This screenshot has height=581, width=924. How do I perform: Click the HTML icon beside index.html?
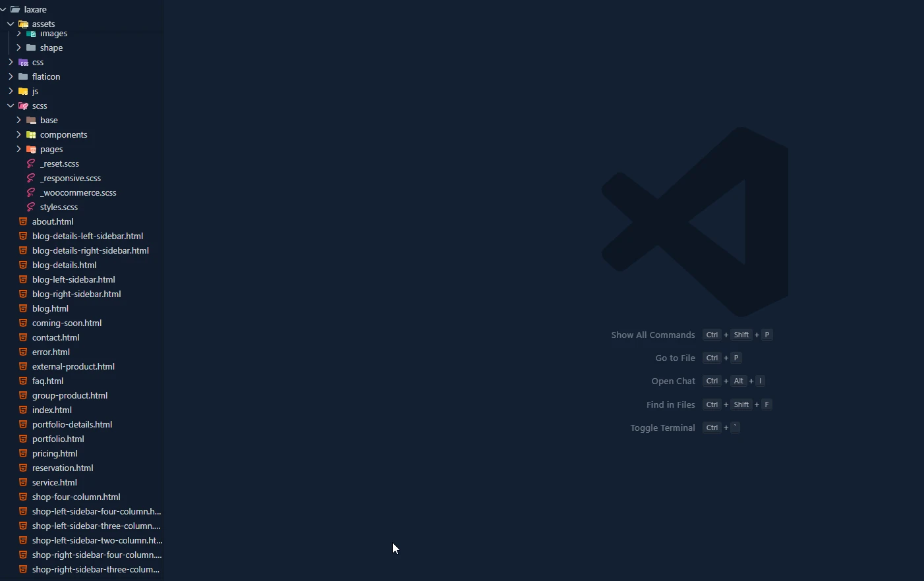click(23, 410)
